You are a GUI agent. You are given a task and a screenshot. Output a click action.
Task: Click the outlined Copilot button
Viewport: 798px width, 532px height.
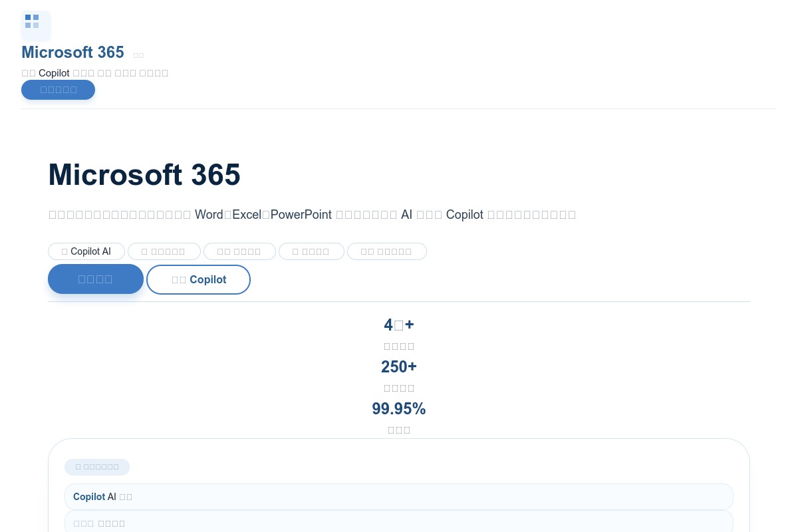tap(198, 279)
